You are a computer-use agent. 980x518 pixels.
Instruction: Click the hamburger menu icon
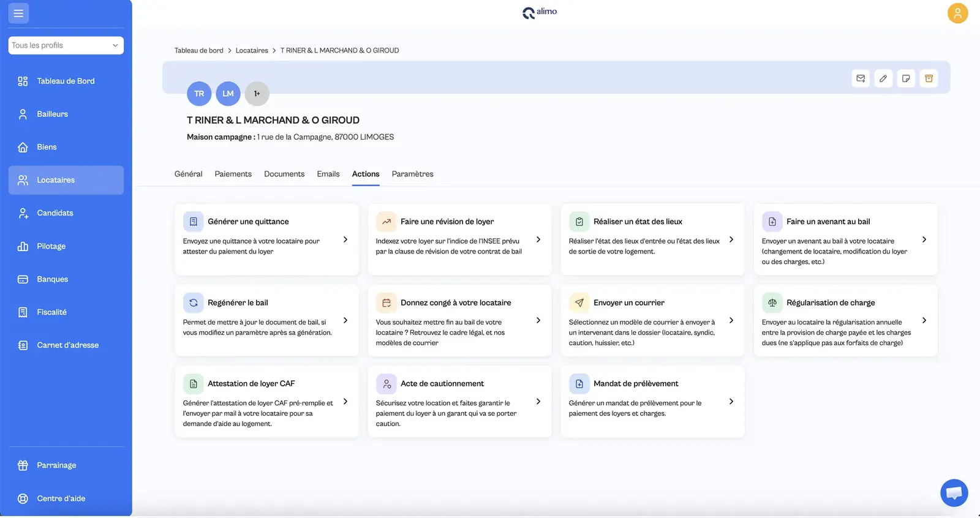coord(18,13)
